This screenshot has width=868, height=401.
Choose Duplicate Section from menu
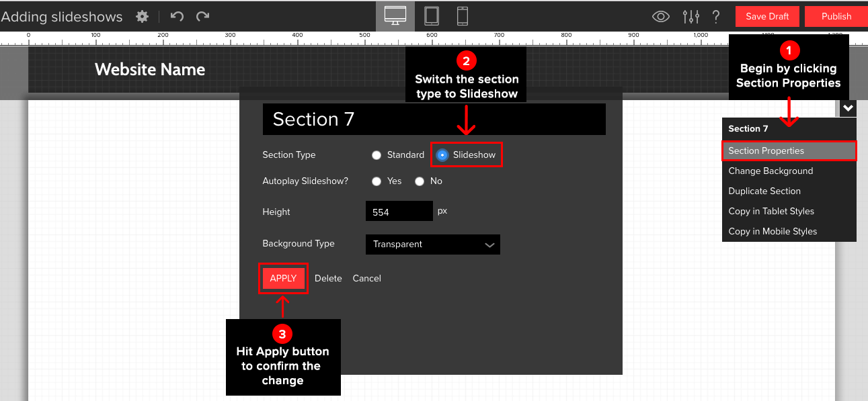(x=764, y=191)
